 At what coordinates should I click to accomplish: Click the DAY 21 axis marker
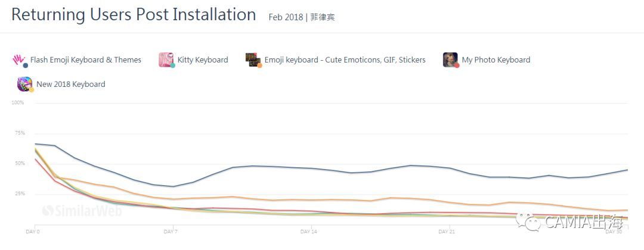[447, 230]
